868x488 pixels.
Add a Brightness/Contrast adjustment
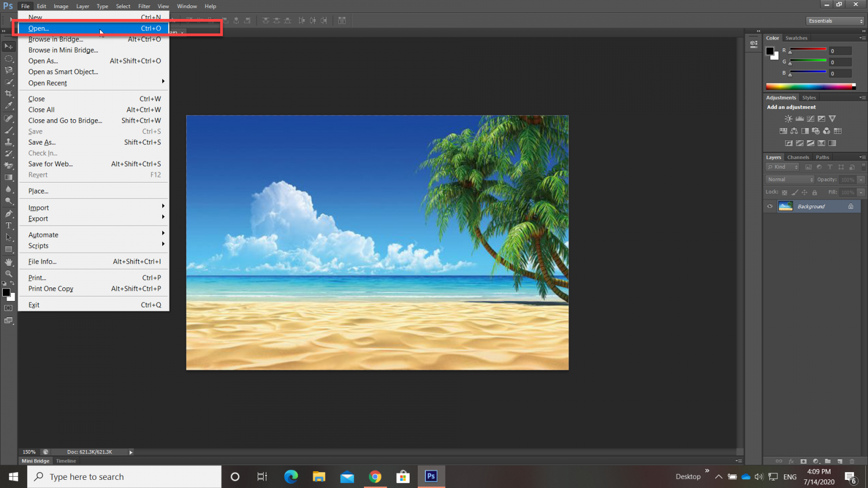coord(788,119)
